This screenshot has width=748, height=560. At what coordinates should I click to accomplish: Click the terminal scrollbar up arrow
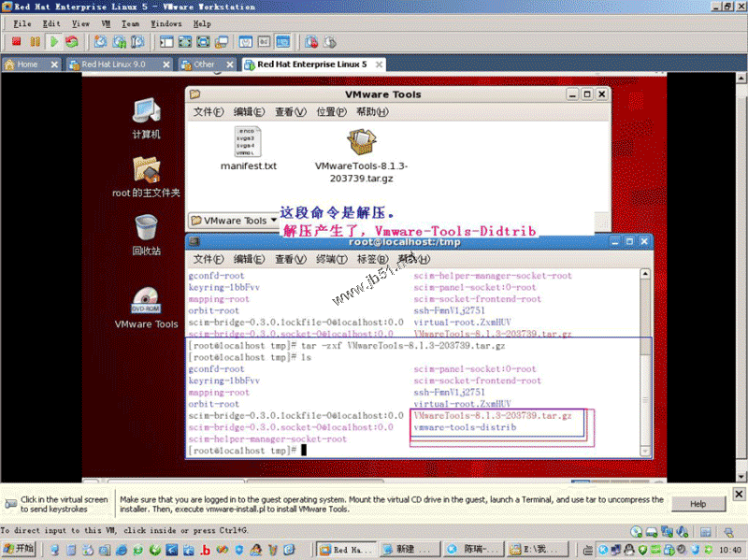point(645,274)
